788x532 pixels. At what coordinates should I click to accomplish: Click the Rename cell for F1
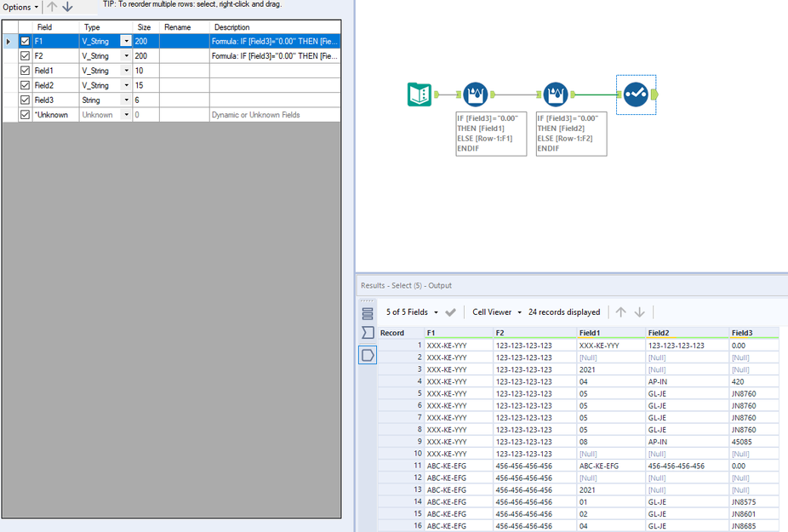[185, 41]
